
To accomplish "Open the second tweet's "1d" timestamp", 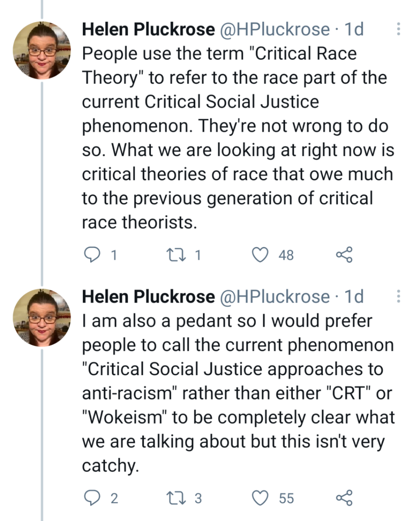I will pos(354,297).
